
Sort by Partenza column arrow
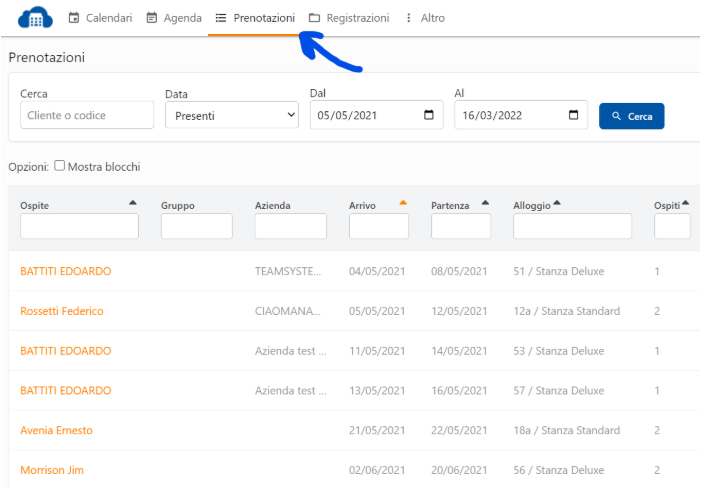485,203
